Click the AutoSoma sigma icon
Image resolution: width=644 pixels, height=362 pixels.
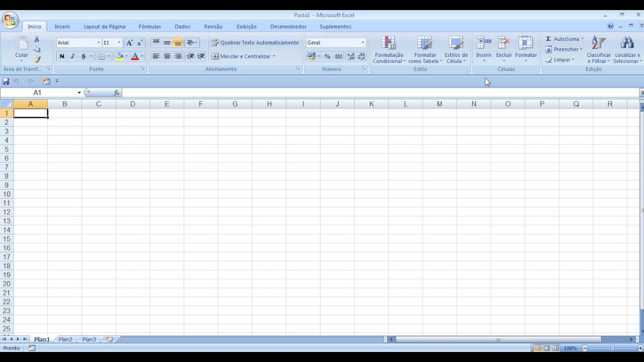coord(548,39)
